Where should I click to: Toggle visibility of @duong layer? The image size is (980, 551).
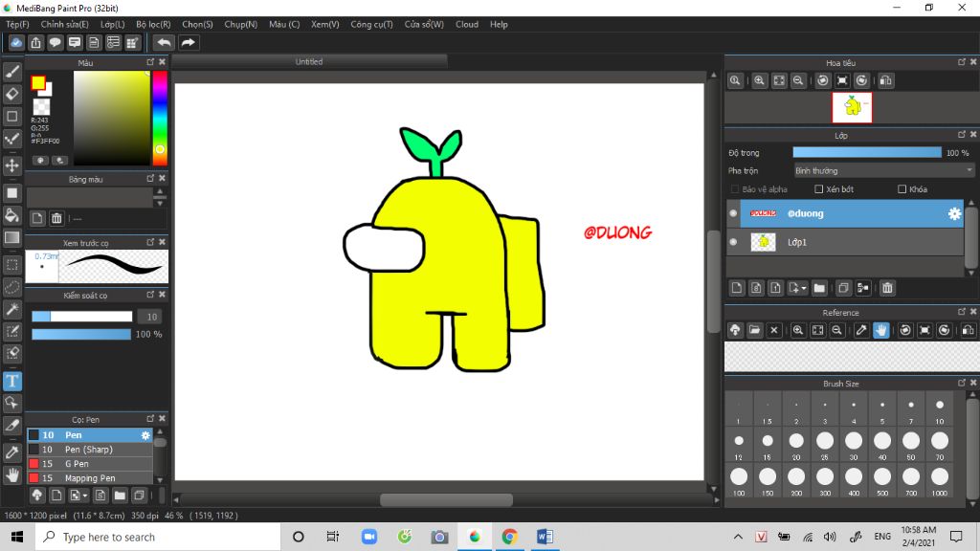coord(734,213)
